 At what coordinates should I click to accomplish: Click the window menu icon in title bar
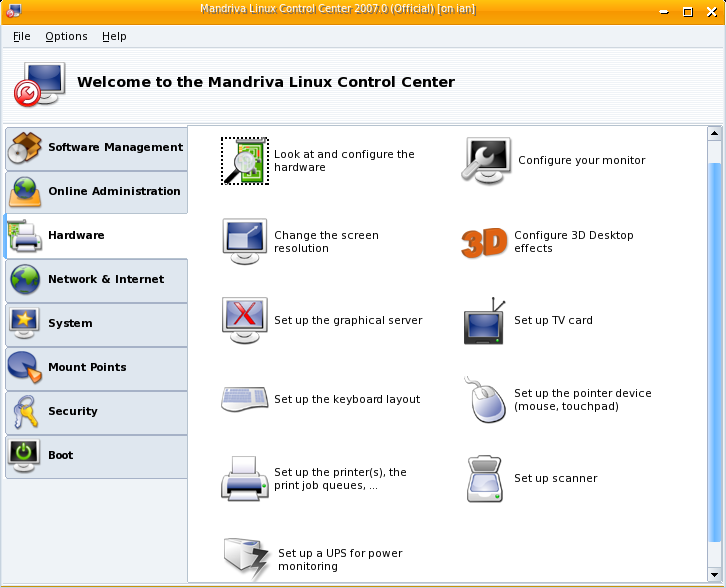(x=13, y=11)
